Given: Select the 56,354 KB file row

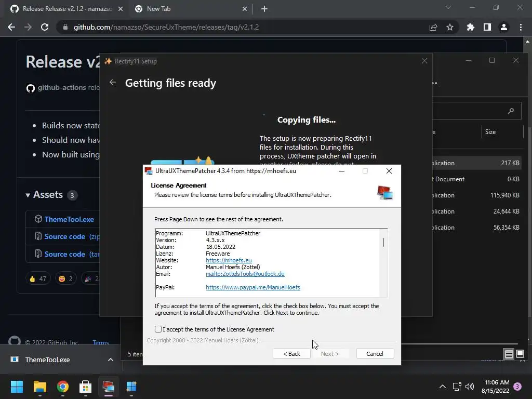Looking at the screenshot, I should [477, 228].
